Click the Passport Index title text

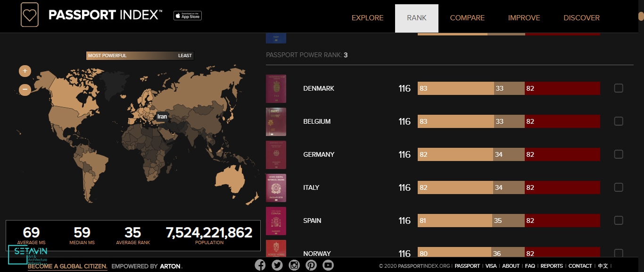(x=105, y=15)
